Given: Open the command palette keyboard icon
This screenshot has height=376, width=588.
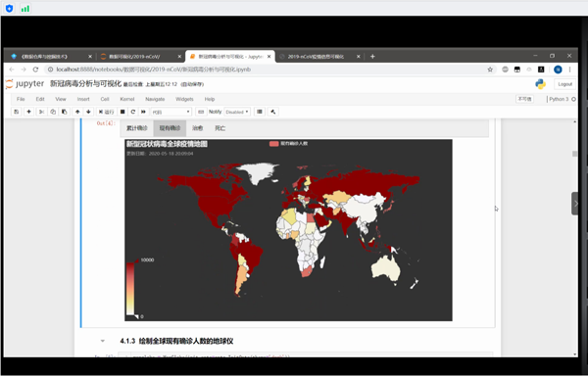Looking at the screenshot, I should point(201,112).
